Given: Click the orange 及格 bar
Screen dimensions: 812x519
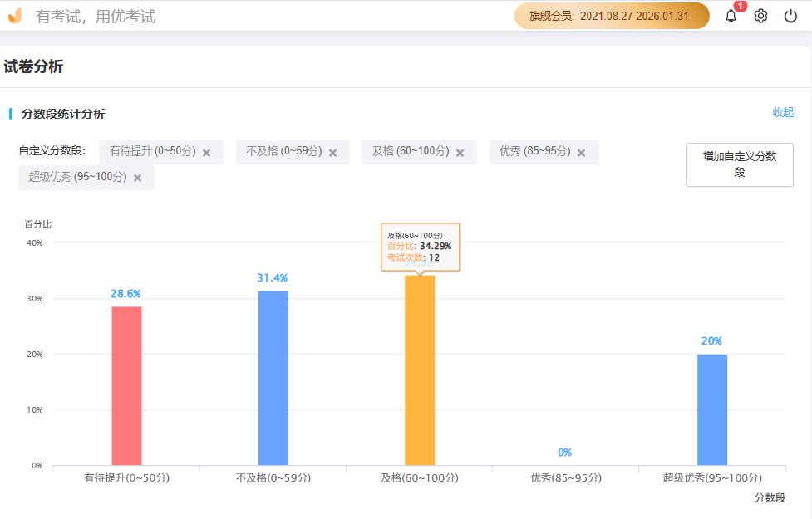Looking at the screenshot, I should click(x=420, y=370).
